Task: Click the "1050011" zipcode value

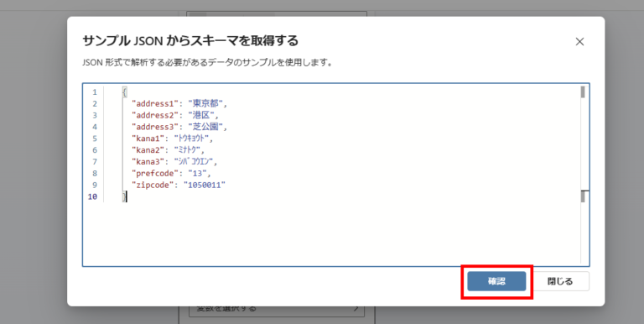Action: [x=205, y=185]
